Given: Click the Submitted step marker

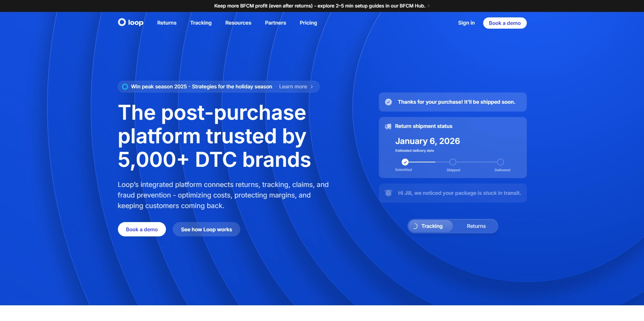Looking at the screenshot, I should coord(405,162).
